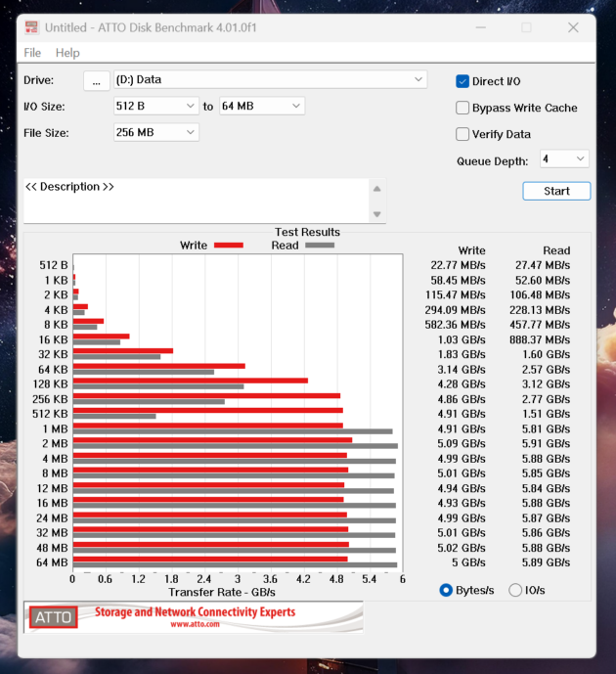Image resolution: width=616 pixels, height=674 pixels.
Task: Change the Queue Depth dropdown value
Action: (579, 158)
